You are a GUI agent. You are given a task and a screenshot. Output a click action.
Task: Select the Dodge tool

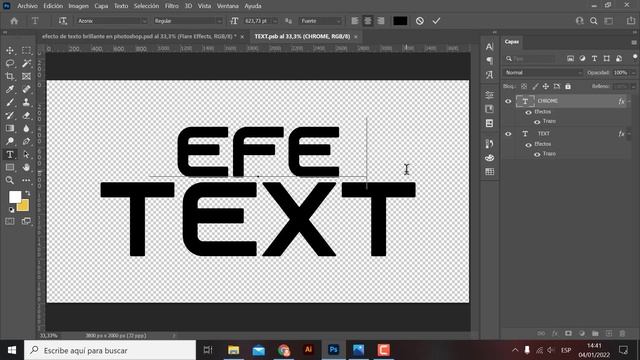[10, 141]
